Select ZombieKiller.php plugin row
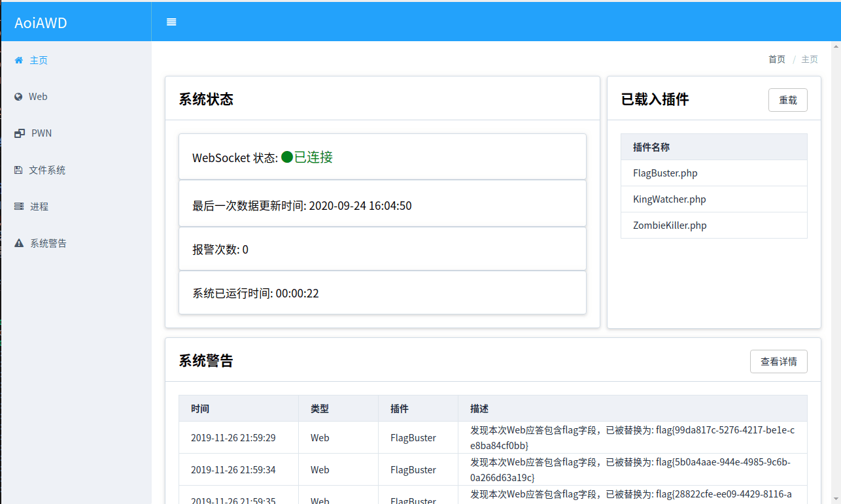Image resolution: width=841 pixels, height=504 pixels. click(714, 226)
